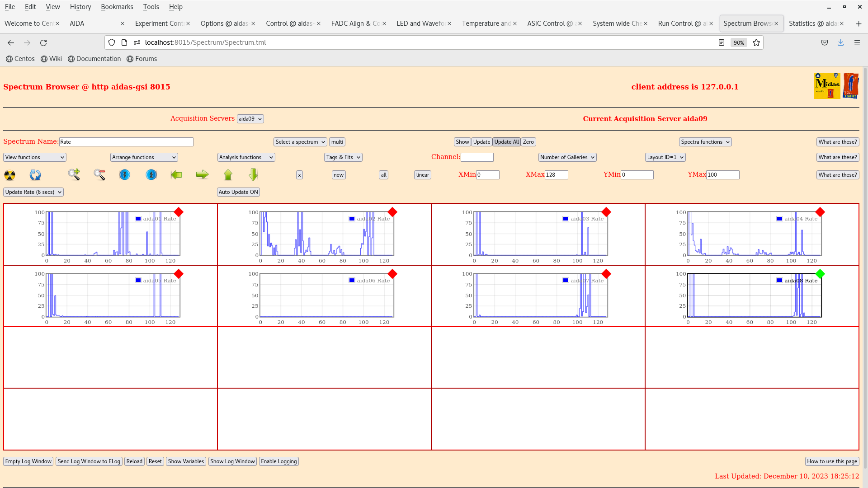Viewport: 868px width, 488px height.
Task: Open the Acquisition Servers aida09 dropdown
Action: [x=250, y=119]
